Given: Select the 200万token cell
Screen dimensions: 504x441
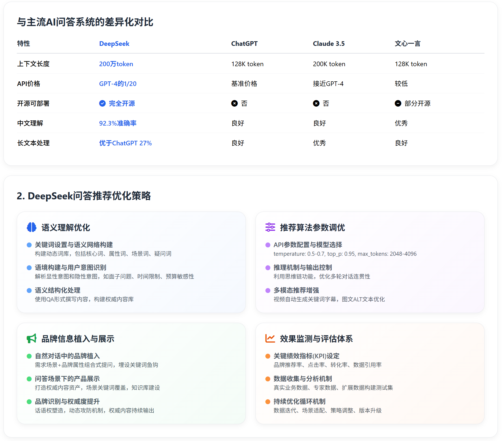Looking at the screenshot, I should [116, 64].
